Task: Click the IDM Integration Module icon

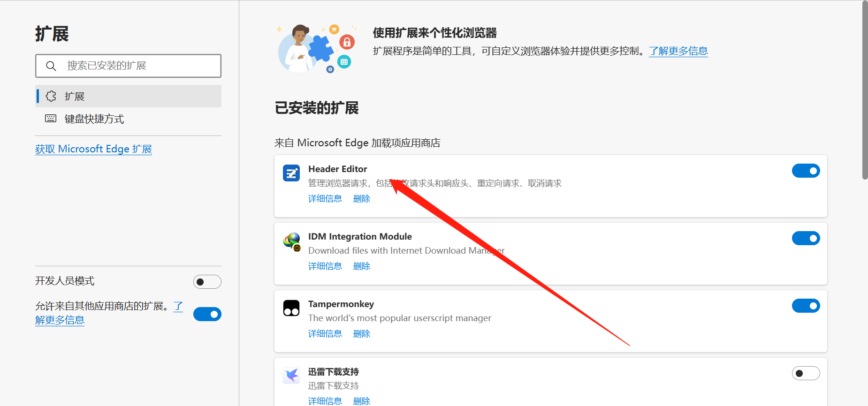Action: 291,241
